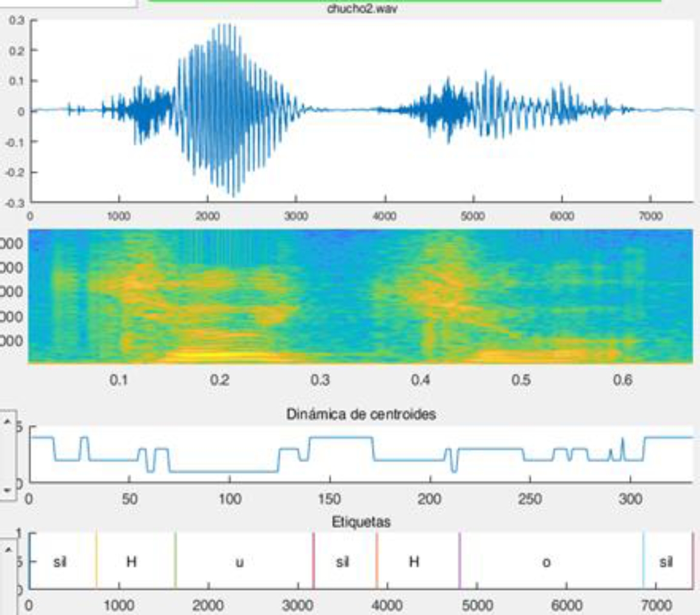Click down arrow beside Dinámica de centroides plot

click(8, 490)
